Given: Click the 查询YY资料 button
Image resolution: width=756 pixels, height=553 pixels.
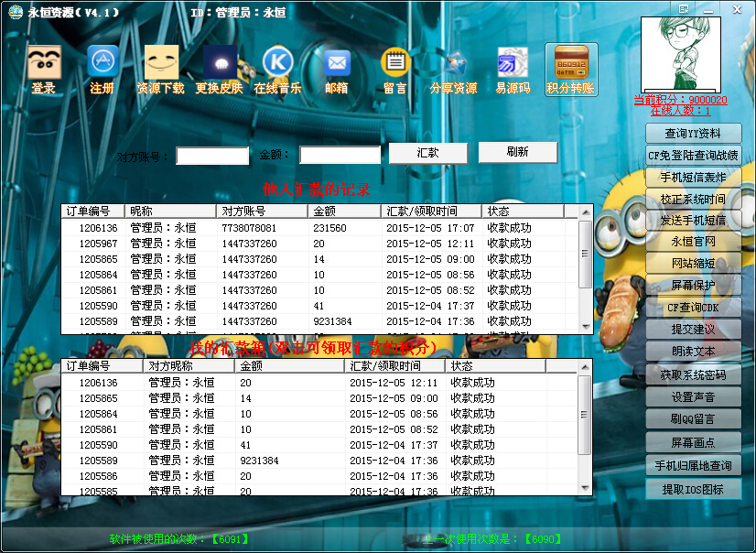Looking at the screenshot, I should click(x=694, y=133).
